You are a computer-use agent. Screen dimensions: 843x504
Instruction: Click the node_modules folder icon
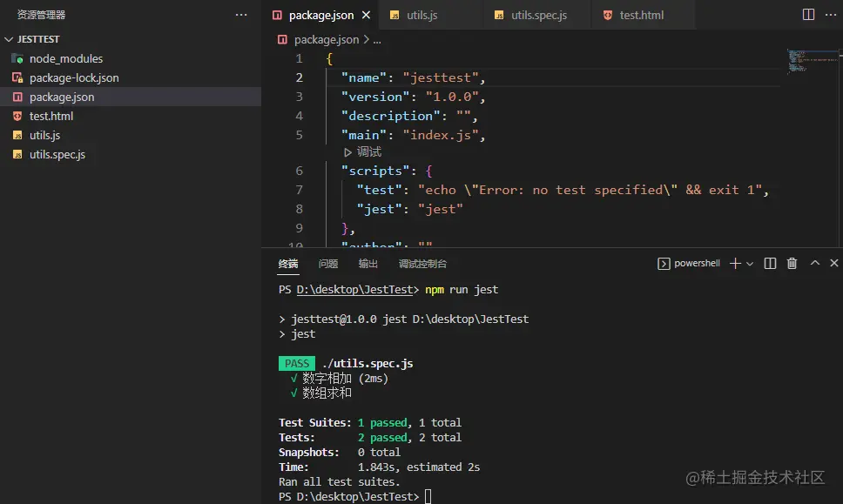[x=17, y=58]
